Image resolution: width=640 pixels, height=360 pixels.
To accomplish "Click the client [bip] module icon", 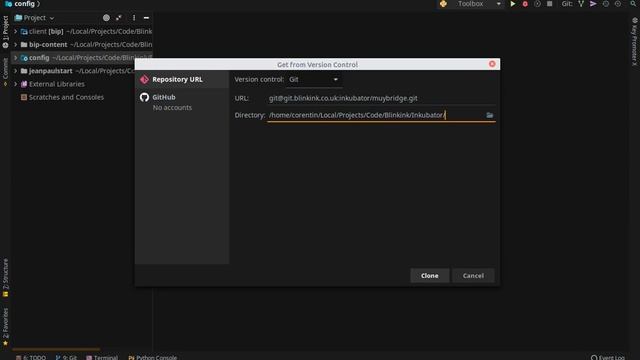I will click(x=24, y=31).
